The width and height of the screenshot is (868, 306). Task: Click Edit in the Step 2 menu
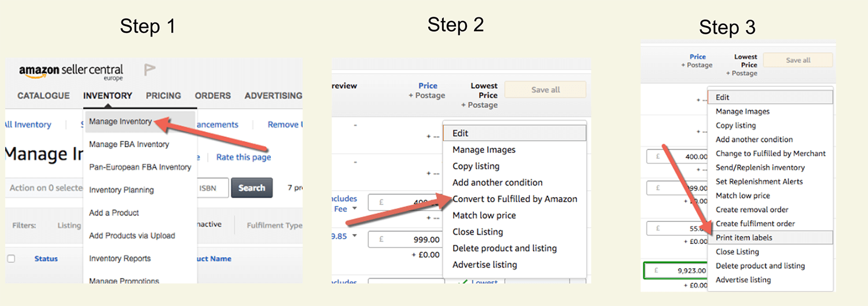point(515,133)
